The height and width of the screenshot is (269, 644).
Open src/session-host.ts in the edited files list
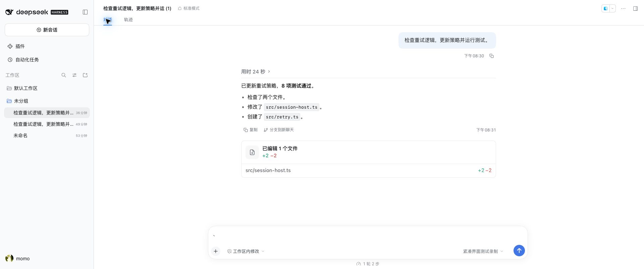[368, 170]
